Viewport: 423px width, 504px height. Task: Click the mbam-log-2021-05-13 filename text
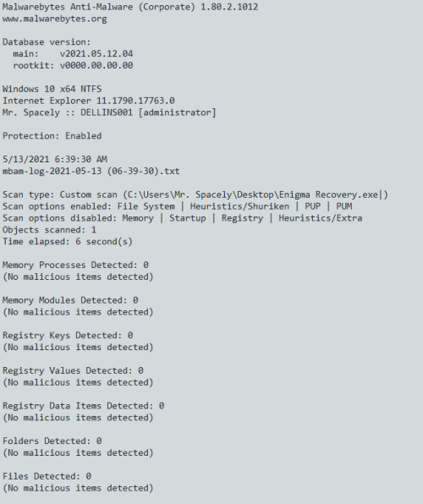[x=91, y=171]
